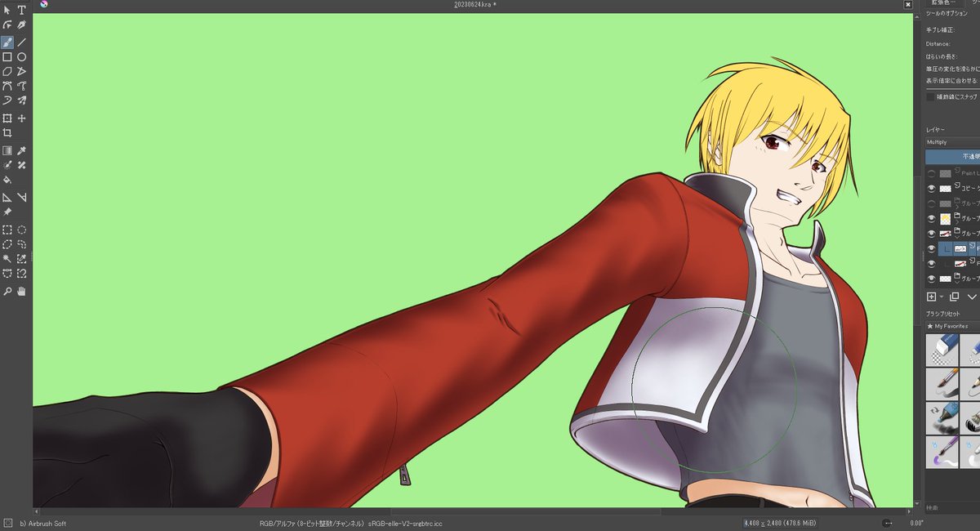Select the Rectangular Selection tool
Viewport: 980px width, 531px height.
click(7, 230)
